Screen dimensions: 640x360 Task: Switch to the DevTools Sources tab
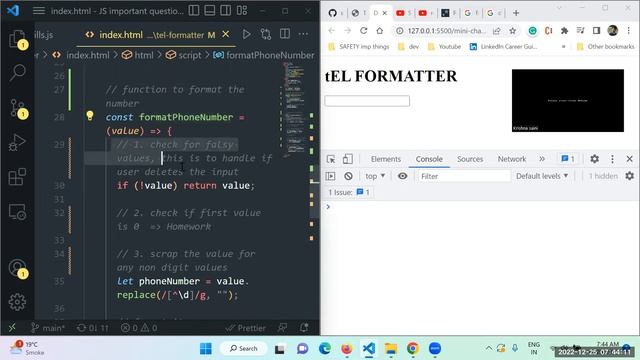(x=470, y=159)
